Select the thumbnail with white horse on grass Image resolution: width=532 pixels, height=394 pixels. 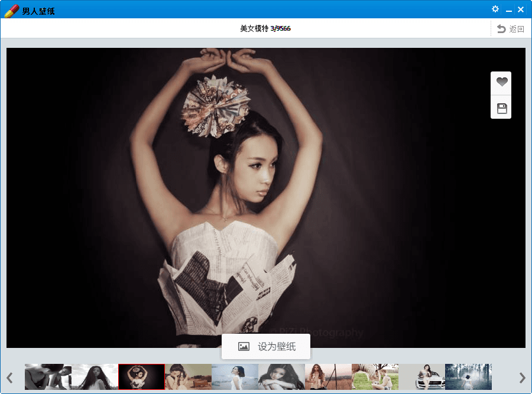[375, 377]
